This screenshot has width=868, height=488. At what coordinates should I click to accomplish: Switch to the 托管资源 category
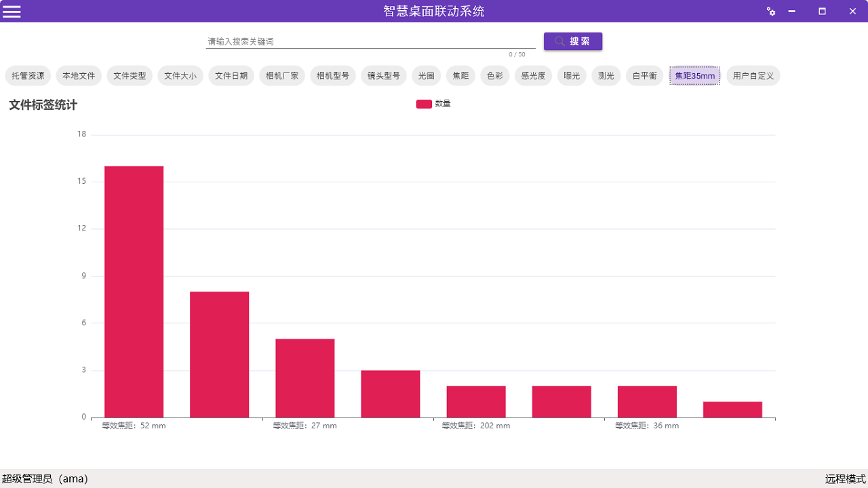[27, 75]
